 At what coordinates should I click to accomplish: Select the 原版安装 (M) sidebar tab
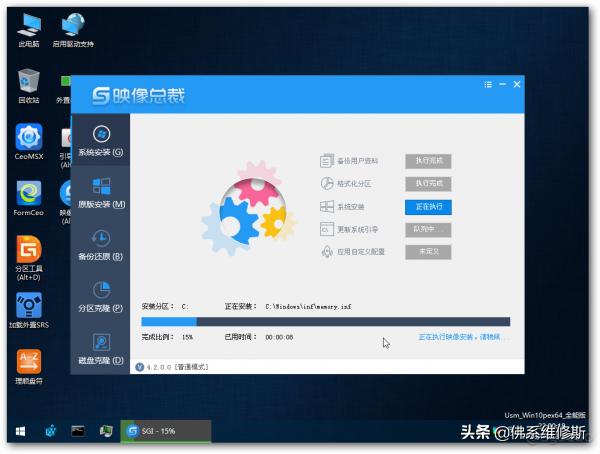click(x=101, y=193)
